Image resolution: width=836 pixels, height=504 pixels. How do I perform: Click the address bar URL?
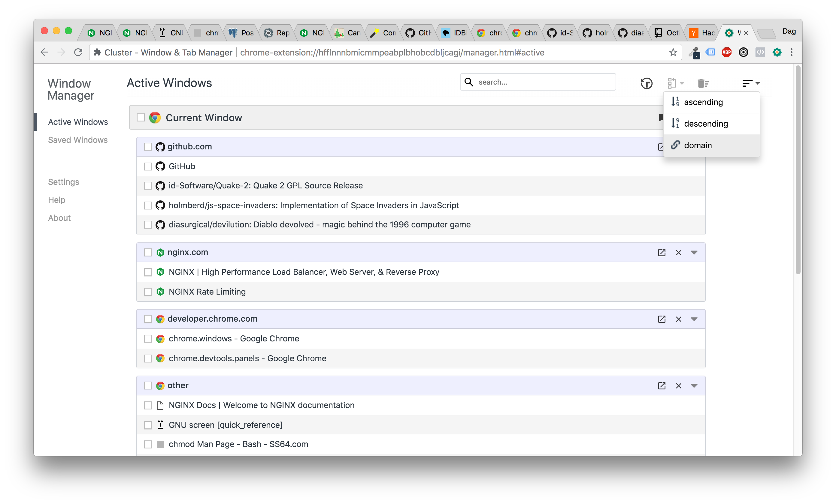(392, 52)
